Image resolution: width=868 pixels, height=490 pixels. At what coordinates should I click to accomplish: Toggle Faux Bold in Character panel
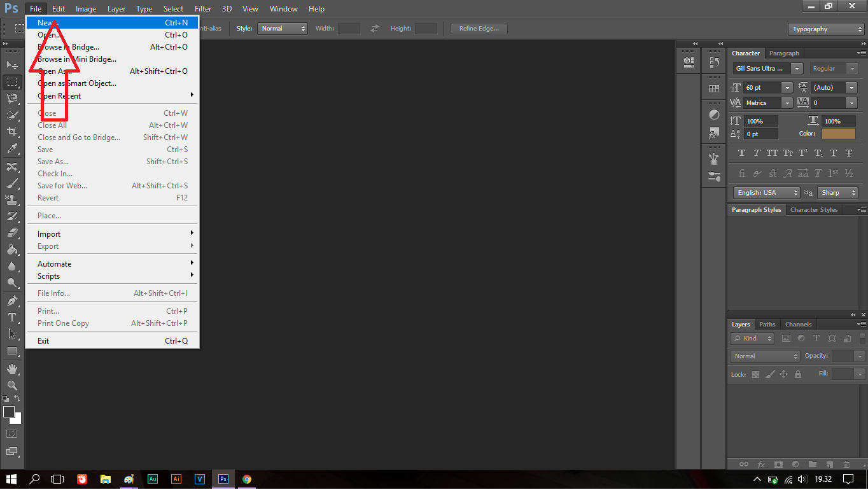741,153
